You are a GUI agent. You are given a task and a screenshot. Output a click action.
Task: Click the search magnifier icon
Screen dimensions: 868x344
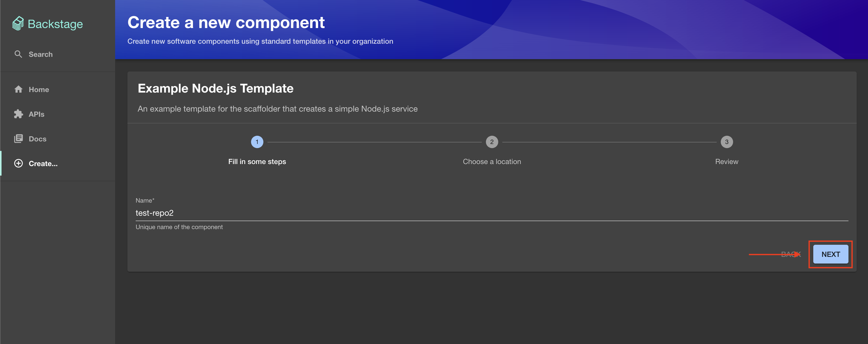(18, 54)
